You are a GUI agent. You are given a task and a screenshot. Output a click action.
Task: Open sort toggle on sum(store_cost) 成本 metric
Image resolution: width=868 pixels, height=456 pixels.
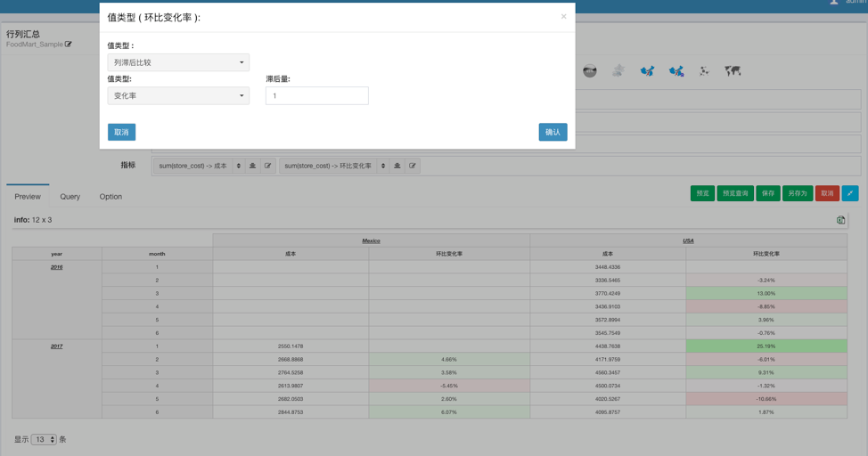[x=238, y=166]
